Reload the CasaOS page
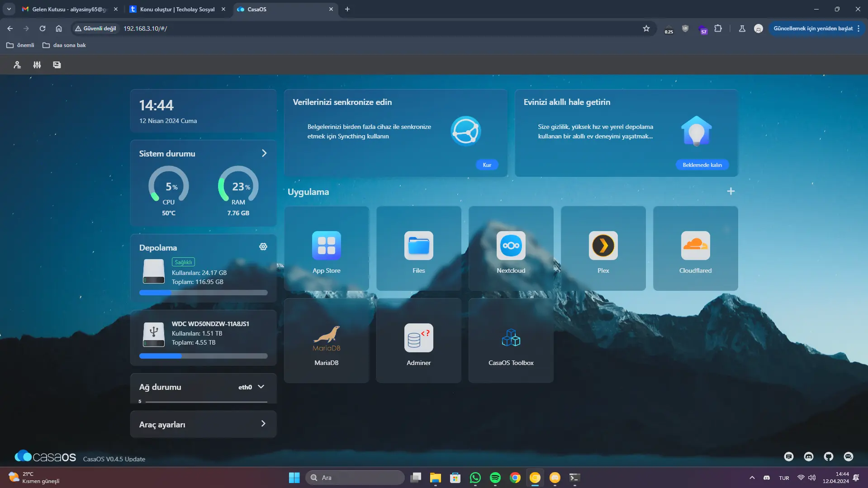The width and height of the screenshot is (868, 488). (x=43, y=28)
